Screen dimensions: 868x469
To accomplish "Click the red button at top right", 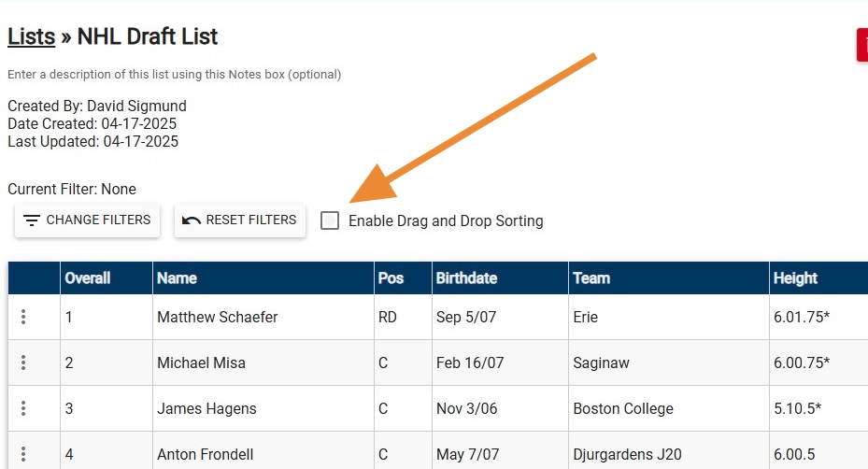I will tap(862, 45).
